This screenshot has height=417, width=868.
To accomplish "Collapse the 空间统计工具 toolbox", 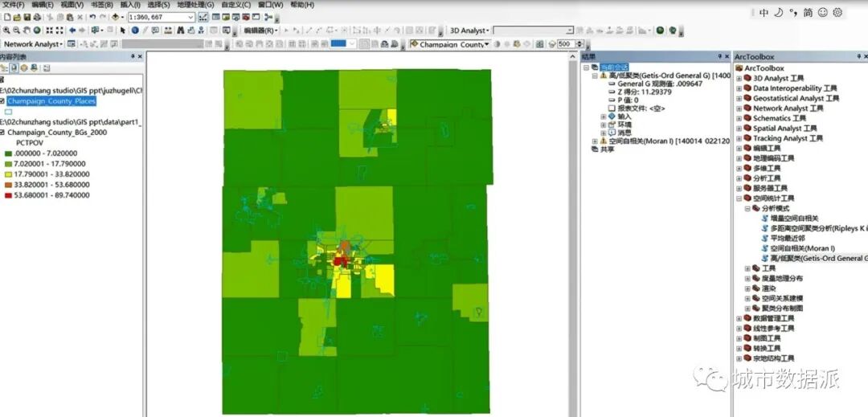I will 739,198.
